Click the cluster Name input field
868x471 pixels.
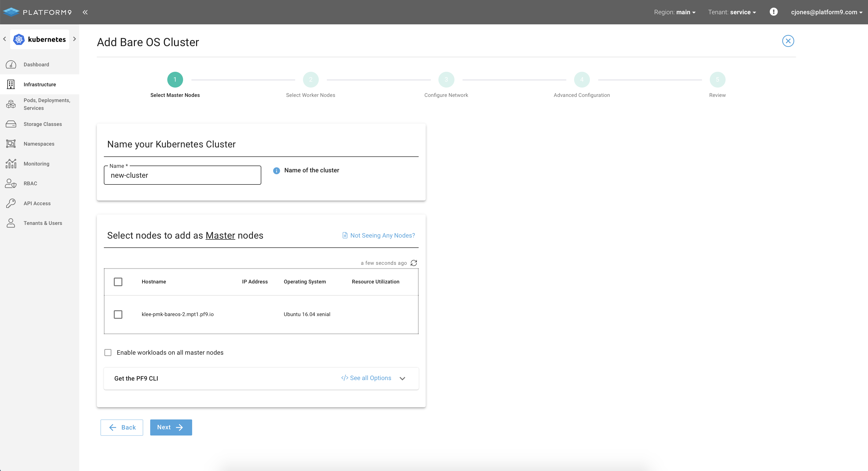(x=182, y=175)
